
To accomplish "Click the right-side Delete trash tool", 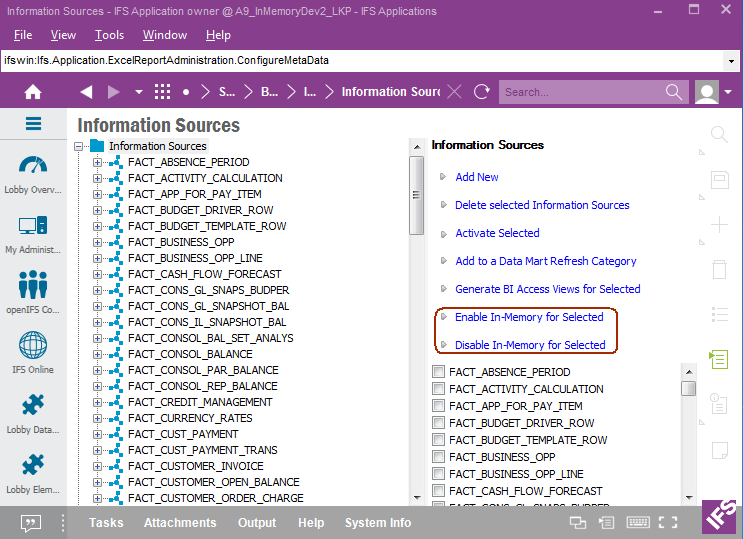I will [x=719, y=269].
